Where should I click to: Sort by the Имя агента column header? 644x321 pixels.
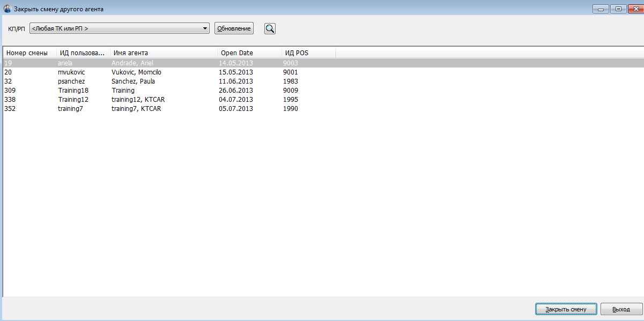(x=164, y=53)
